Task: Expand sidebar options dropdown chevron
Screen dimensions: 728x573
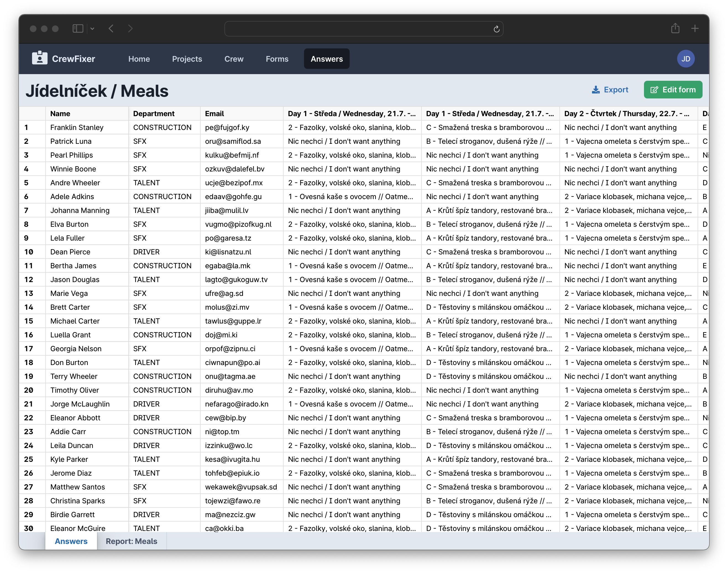Action: click(93, 29)
